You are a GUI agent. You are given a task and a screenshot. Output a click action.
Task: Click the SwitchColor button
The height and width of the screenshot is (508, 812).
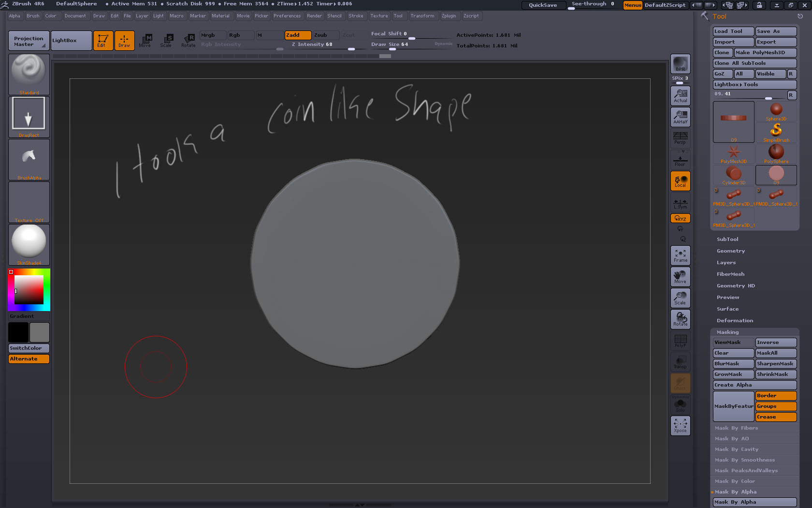tap(29, 348)
